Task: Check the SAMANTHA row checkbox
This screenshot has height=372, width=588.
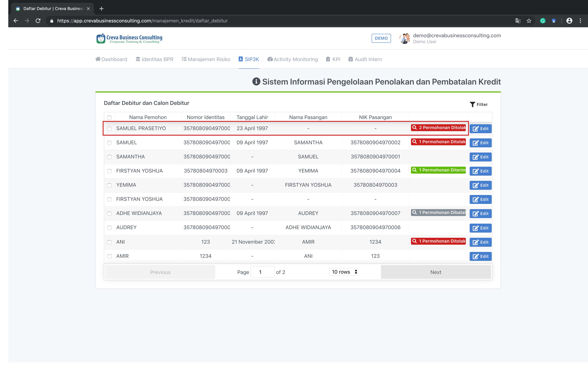Action: click(109, 157)
